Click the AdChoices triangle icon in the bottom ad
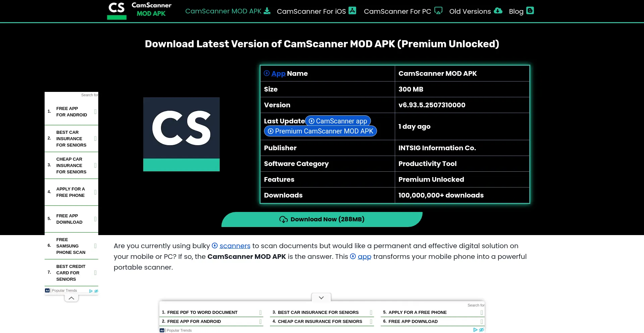This screenshot has width=644, height=333. (x=475, y=330)
